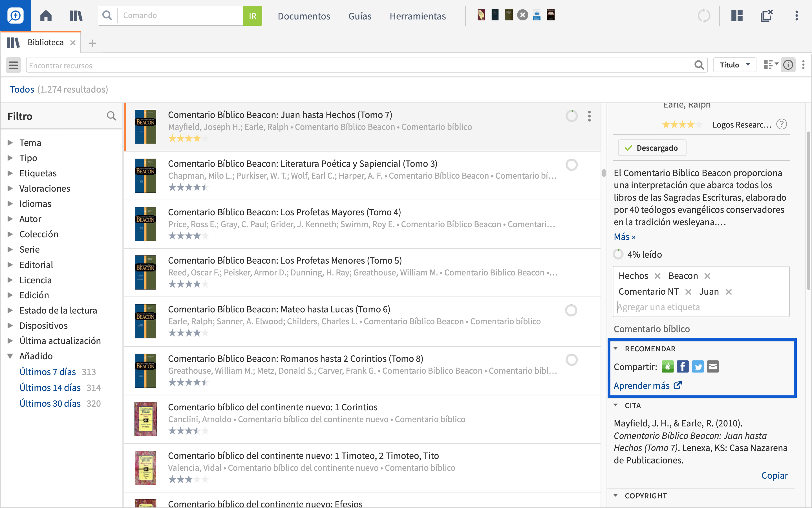Open library panel kebab menu
812x508 pixels.
tap(803, 65)
